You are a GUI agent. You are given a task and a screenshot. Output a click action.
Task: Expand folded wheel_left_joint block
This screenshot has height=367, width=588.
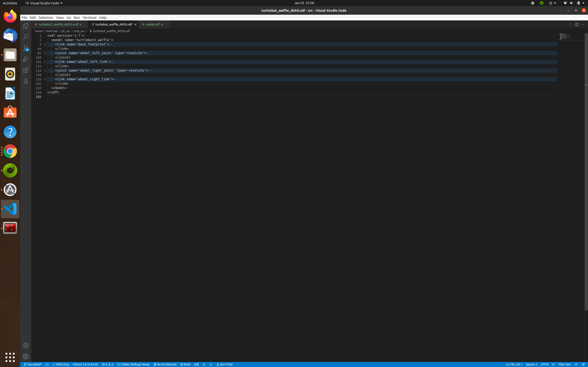click(x=45, y=53)
